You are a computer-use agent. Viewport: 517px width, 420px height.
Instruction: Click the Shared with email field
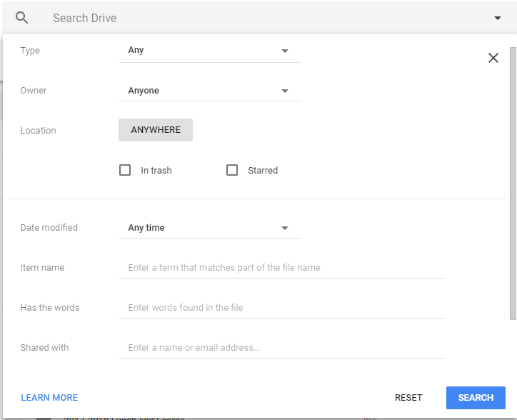(281, 348)
